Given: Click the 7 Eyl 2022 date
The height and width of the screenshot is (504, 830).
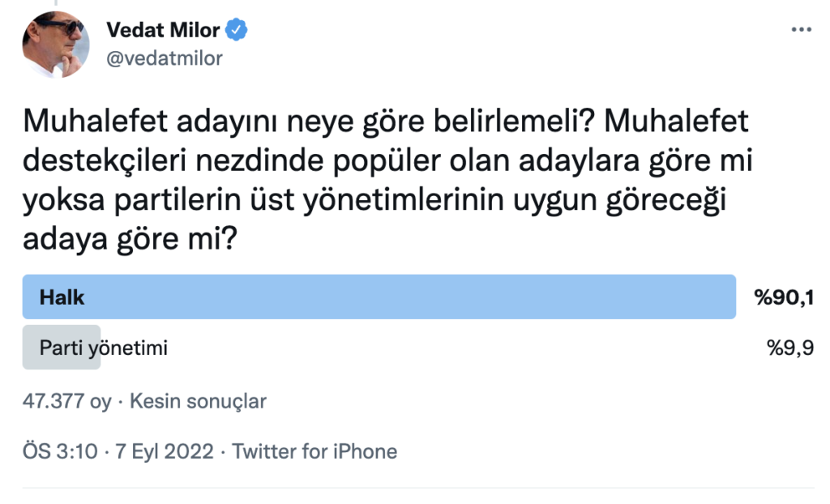Looking at the screenshot, I should point(166,451).
